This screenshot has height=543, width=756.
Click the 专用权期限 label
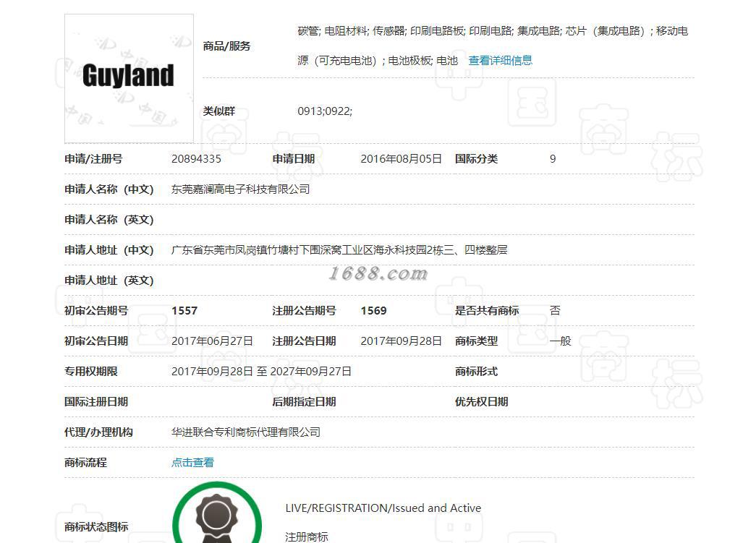click(90, 372)
